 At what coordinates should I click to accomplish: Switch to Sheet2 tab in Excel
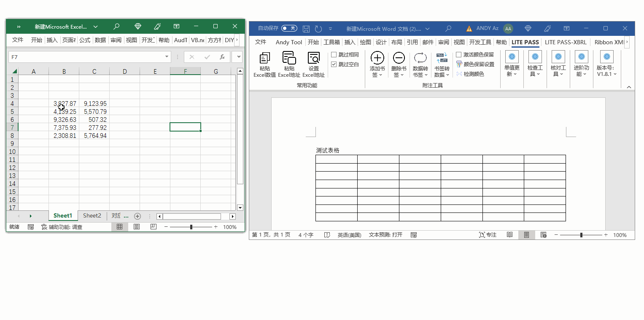[92, 216]
